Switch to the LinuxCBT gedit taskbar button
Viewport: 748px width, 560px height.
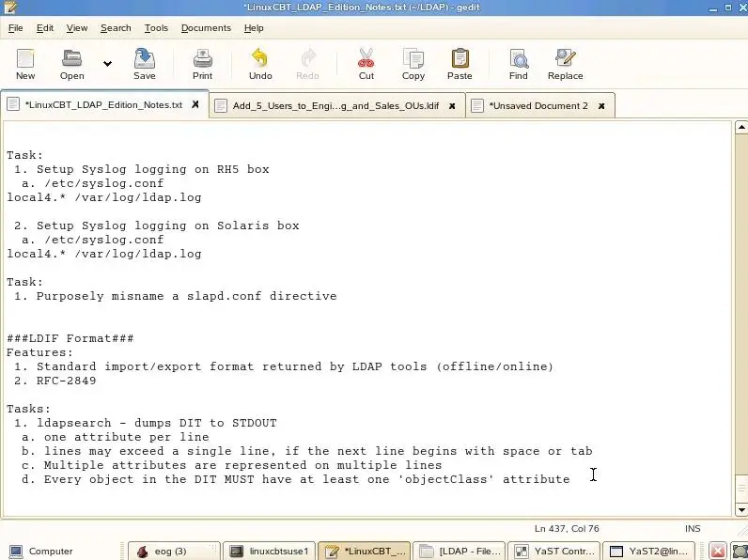point(364,551)
